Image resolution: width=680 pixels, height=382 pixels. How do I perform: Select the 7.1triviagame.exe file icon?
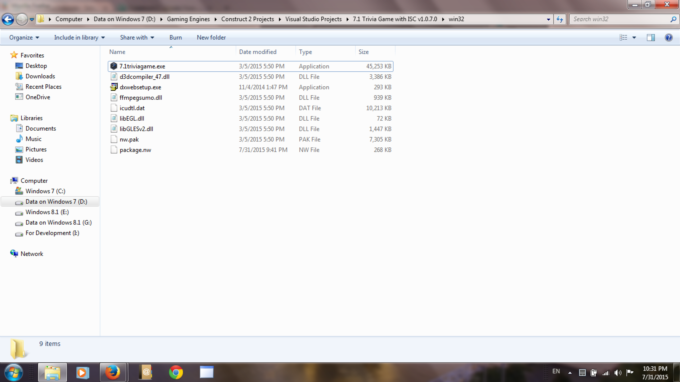(x=114, y=66)
